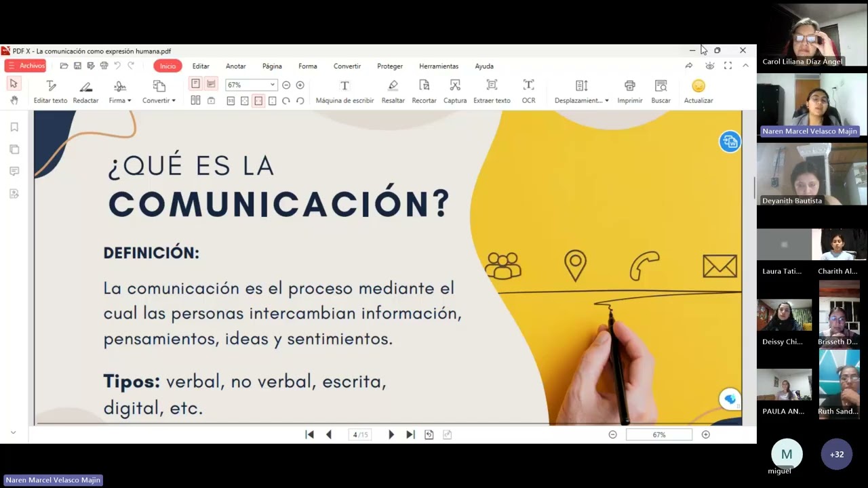Open the bookmarks side panel
868x488 pixels.
(x=14, y=127)
